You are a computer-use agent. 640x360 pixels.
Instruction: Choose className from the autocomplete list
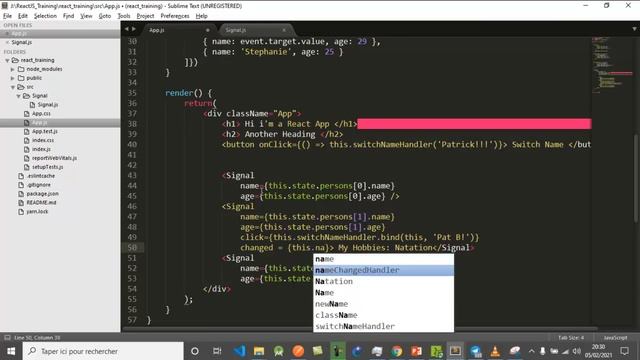383,315
